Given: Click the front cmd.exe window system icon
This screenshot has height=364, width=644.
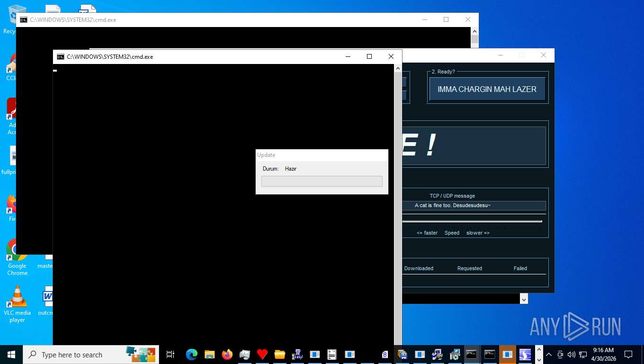Looking at the screenshot, I should (x=61, y=56).
